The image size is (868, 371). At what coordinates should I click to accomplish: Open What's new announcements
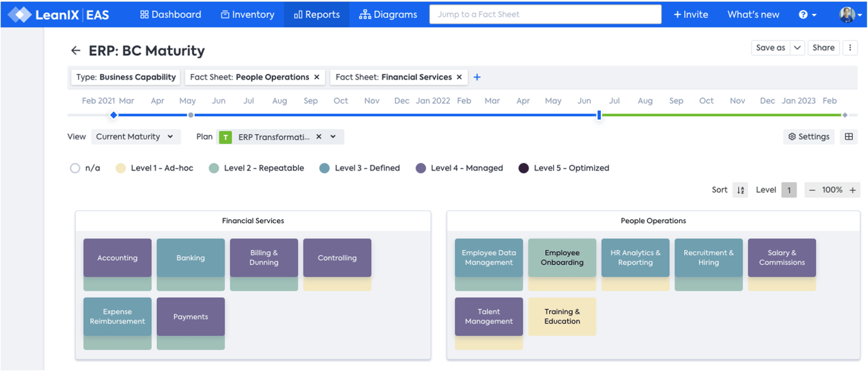(x=752, y=15)
